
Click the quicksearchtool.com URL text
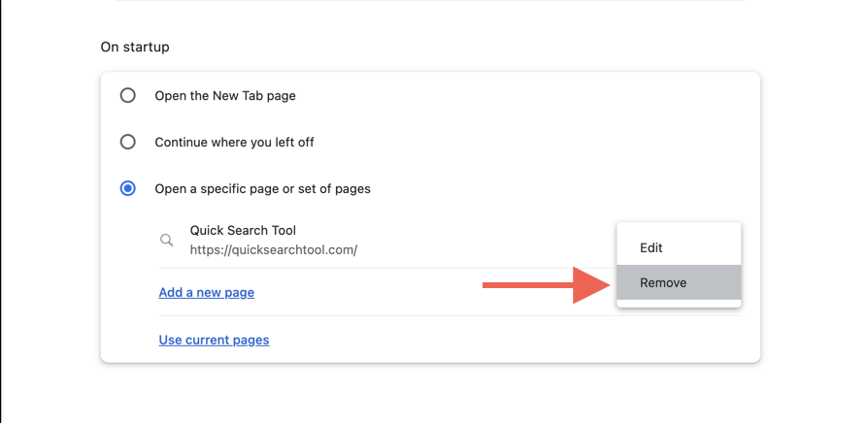coord(273,249)
